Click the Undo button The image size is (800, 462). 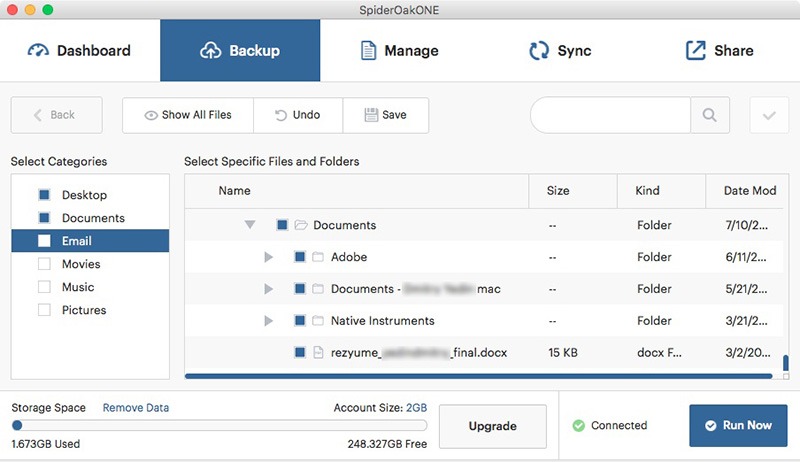pyautogui.click(x=298, y=115)
